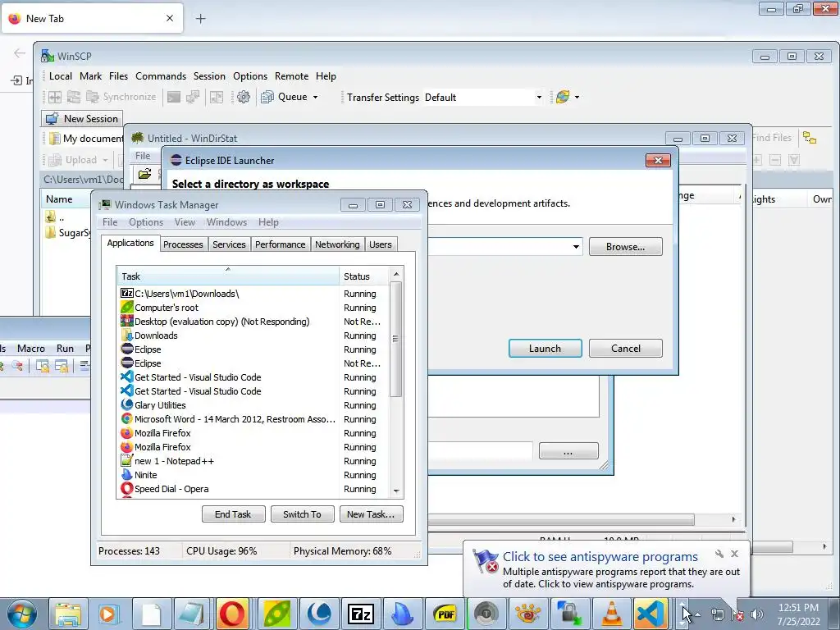
Task: Switch to the Users tab
Action: [381, 244]
